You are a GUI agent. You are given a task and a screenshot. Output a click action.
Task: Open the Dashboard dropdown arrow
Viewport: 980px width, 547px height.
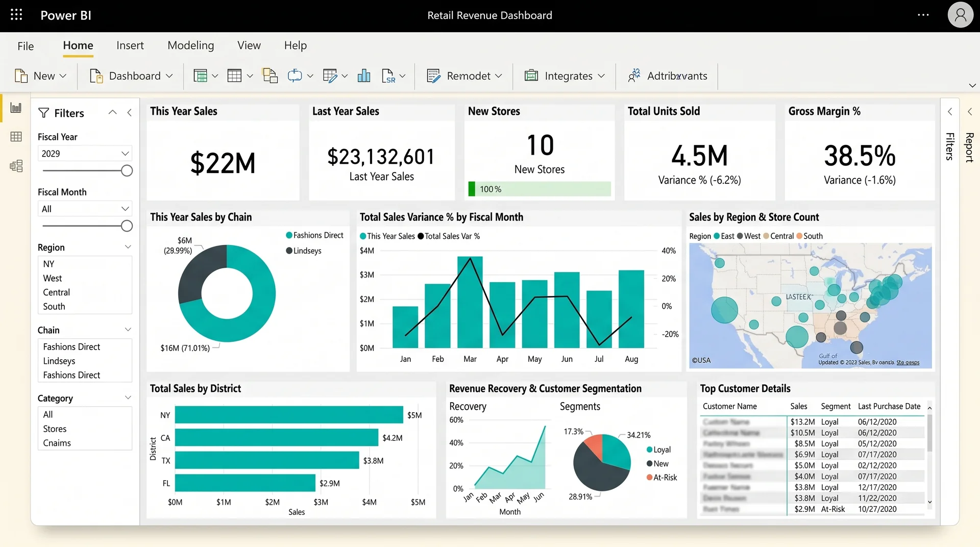169,76
